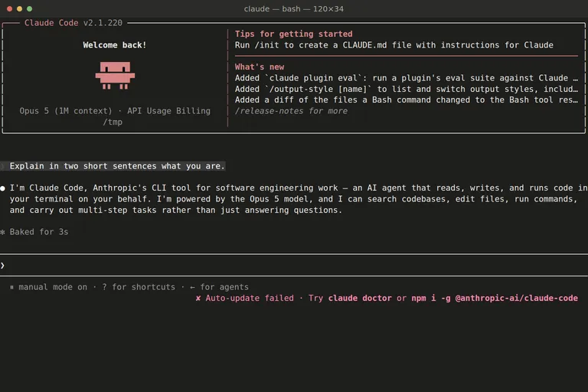Click the response line starting 'I'm Claude Code'
This screenshot has width=588, height=392.
[299, 188]
